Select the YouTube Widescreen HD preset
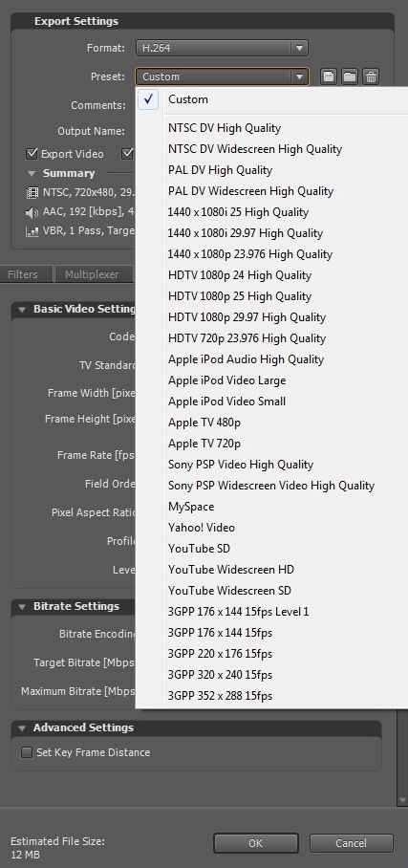Screen dimensions: 408x868 [x=231, y=569]
